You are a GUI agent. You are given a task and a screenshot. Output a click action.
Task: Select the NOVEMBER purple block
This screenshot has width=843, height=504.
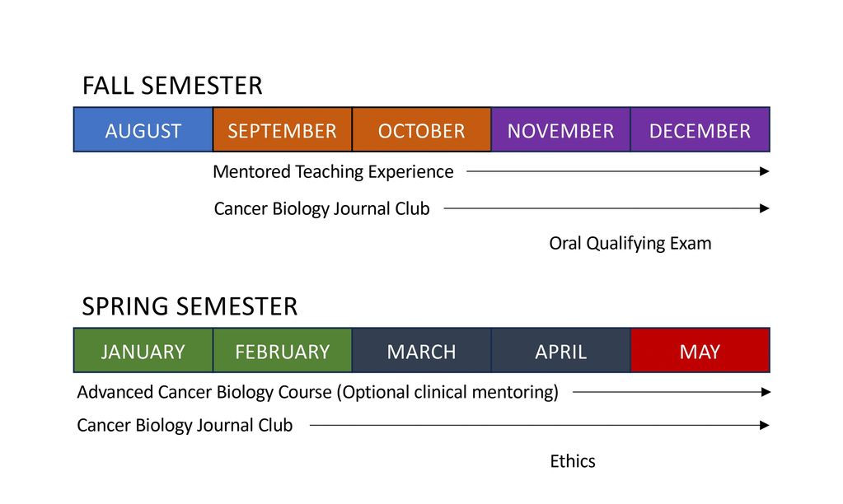tap(560, 130)
